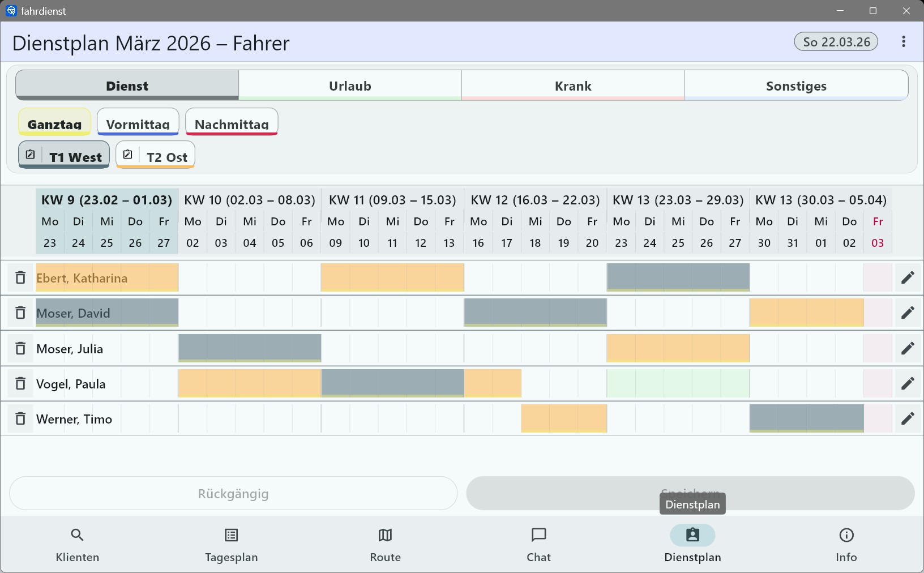
Task: Select the KW 9 week header
Action: tap(107, 200)
